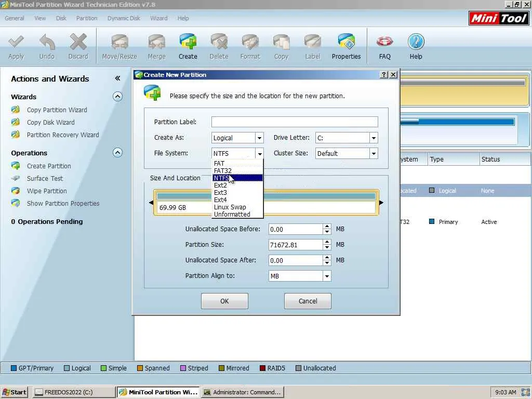The width and height of the screenshot is (532, 399).
Task: Select Ext4 from the file system list
Action: [237, 200]
